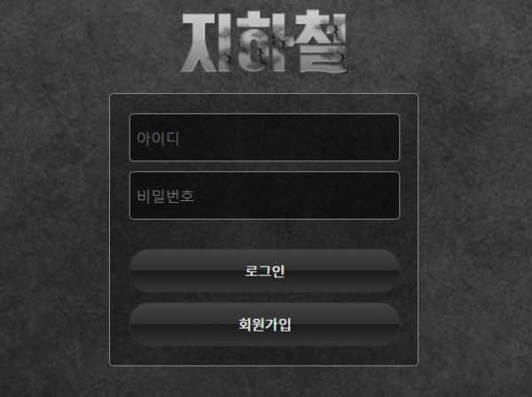This screenshot has height=397, width=532.
Task: Click the right edge of 로그인 button
Action: (x=393, y=271)
